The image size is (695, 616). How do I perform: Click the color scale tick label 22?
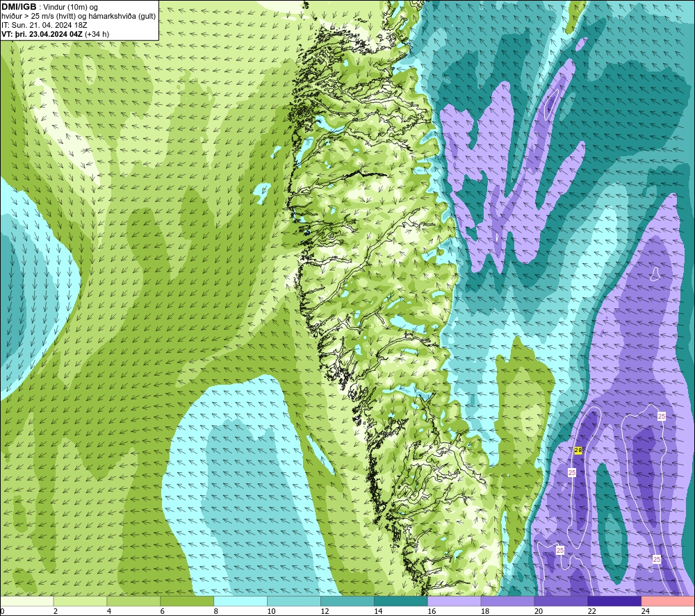pos(591,611)
